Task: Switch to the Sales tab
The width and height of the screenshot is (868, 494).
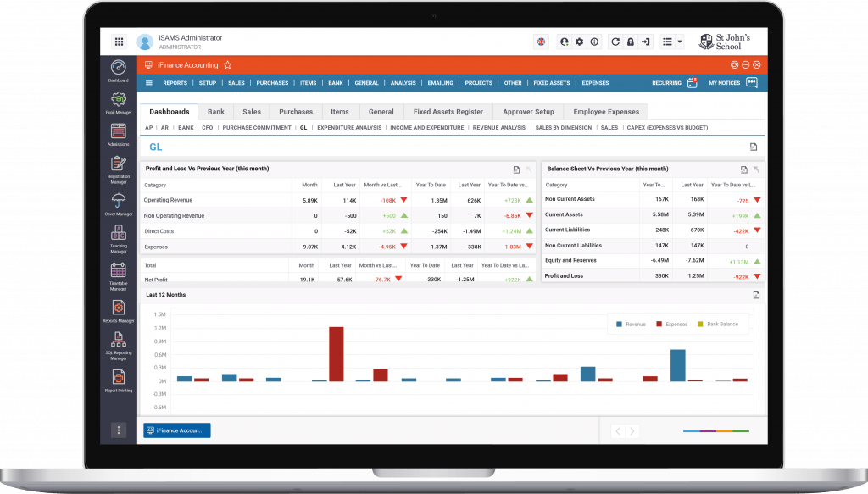Action: click(251, 112)
